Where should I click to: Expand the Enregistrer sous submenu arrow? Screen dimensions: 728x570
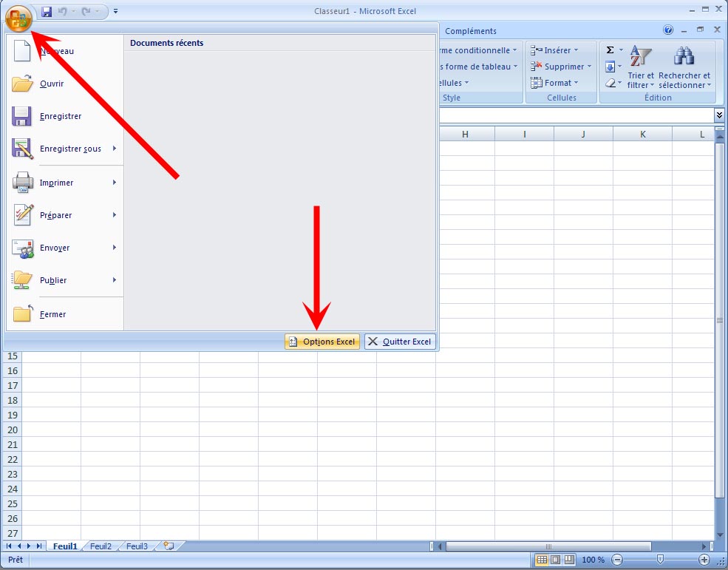[x=115, y=149]
